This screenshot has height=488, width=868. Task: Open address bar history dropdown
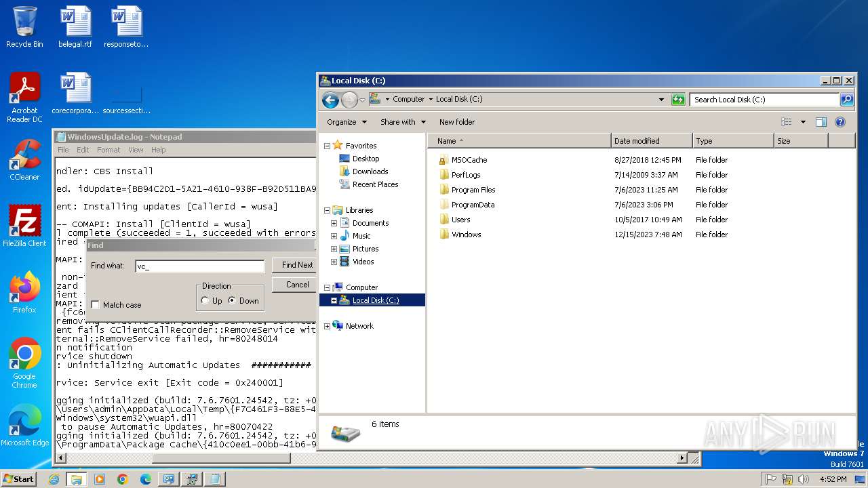[x=662, y=100]
